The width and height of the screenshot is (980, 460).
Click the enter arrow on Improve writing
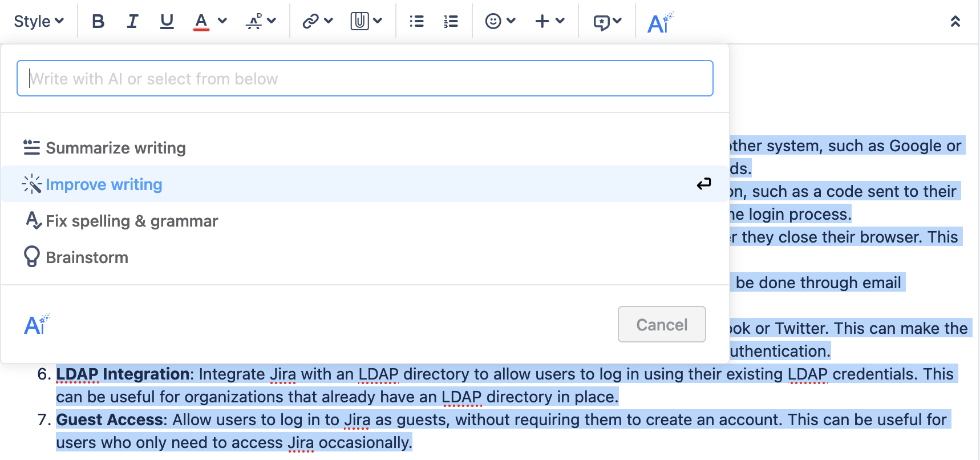point(704,184)
